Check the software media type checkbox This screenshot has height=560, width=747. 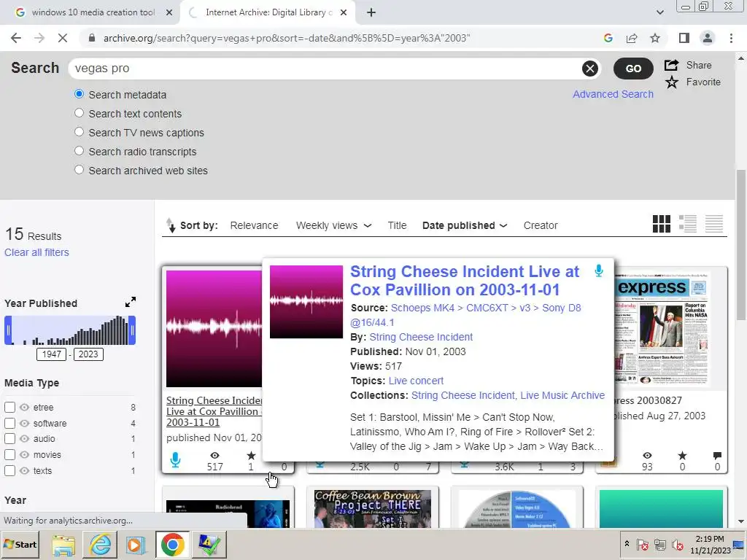9,424
